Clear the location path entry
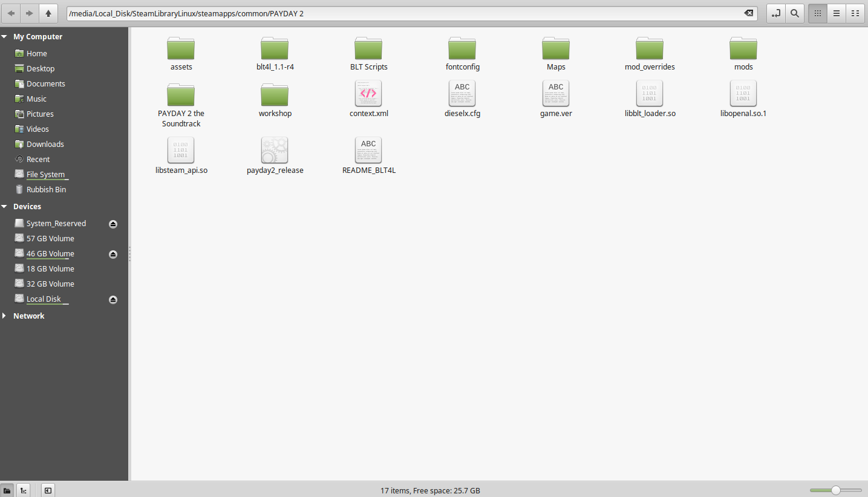Screen dimensions: 868x497 (748, 13)
